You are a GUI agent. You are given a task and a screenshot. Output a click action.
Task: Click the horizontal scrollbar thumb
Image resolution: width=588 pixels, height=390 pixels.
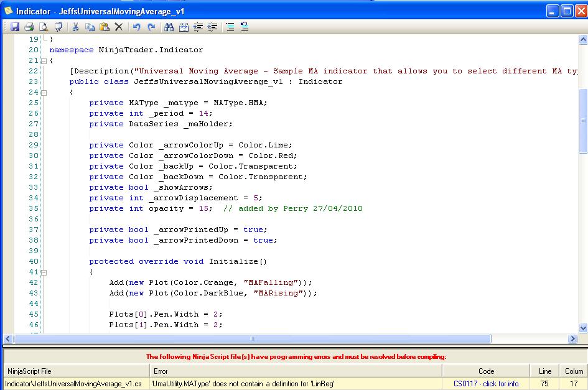point(253,338)
